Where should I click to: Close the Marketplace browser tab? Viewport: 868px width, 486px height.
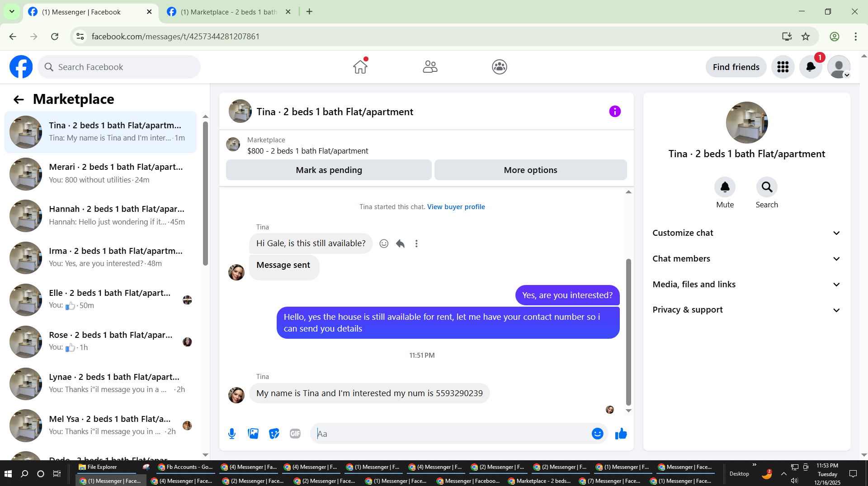[x=288, y=12]
